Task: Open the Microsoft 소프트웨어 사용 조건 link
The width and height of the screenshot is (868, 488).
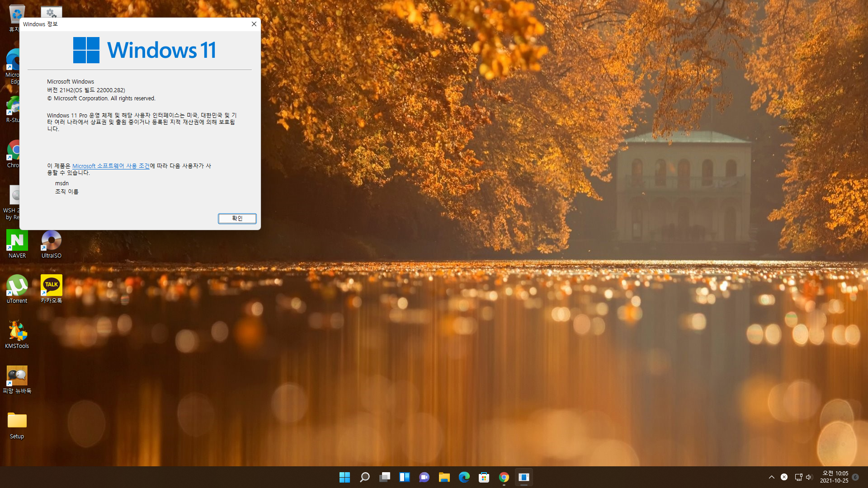Action: click(111, 166)
